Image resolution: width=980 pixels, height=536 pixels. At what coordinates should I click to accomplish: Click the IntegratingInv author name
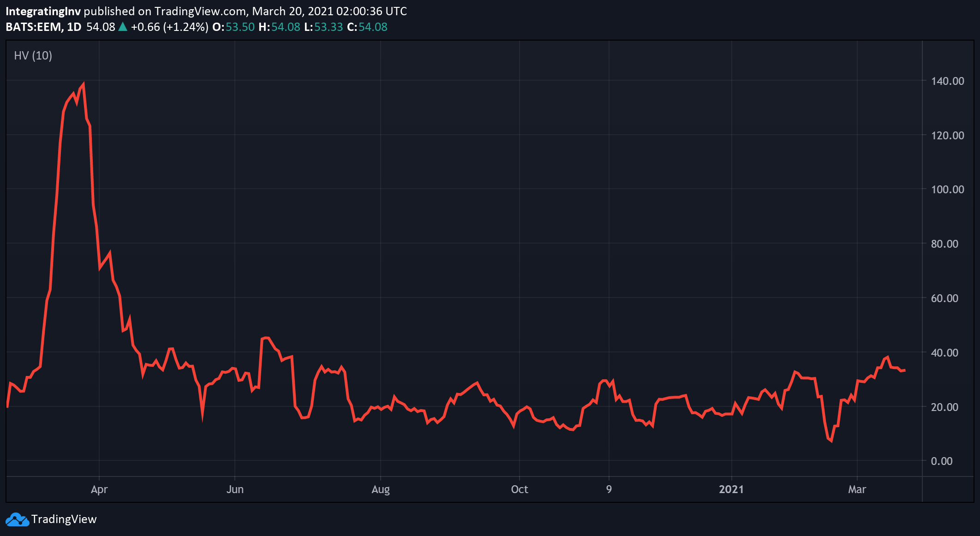tap(43, 11)
